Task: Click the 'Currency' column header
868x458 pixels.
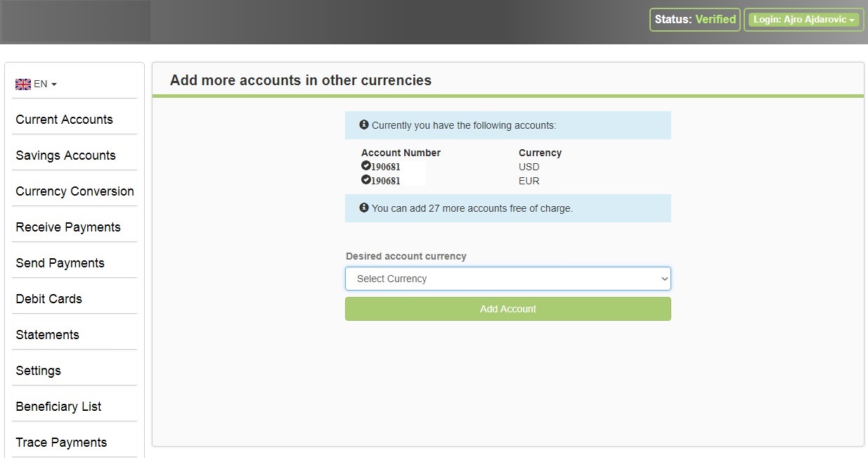Action: pos(540,153)
